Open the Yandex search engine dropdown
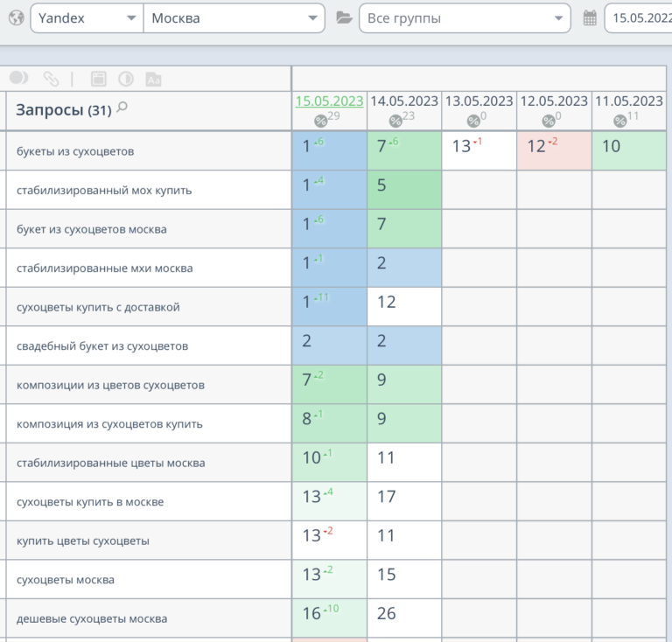Image resolution: width=672 pixels, height=642 pixels. (x=87, y=17)
